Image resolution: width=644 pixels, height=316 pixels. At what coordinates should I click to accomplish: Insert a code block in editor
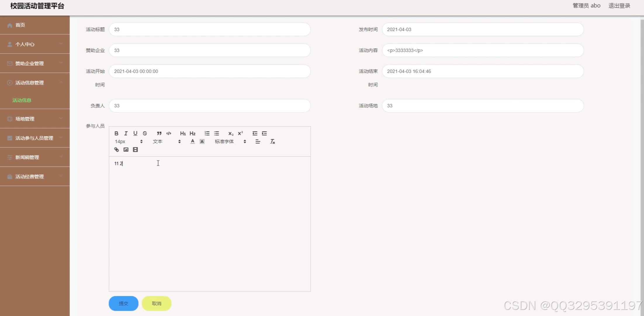[169, 133]
